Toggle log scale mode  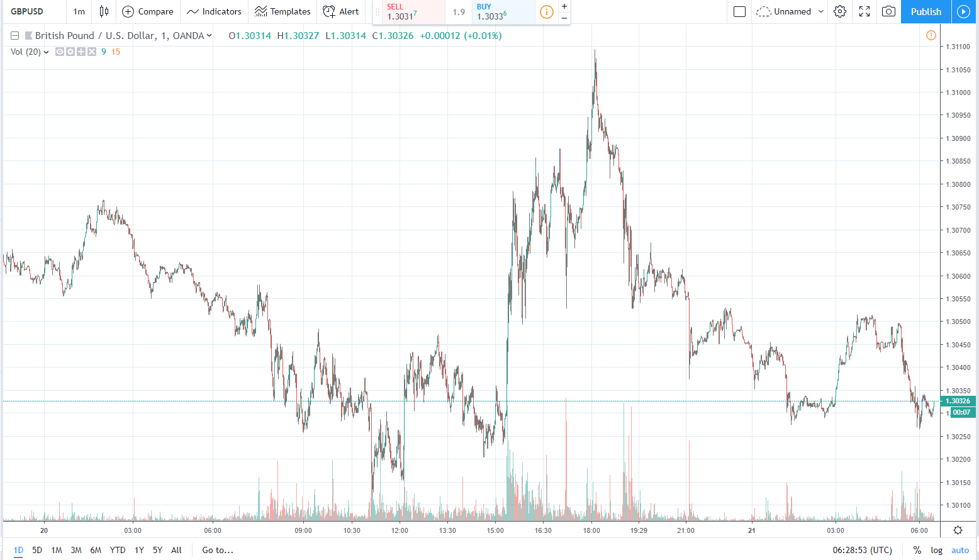point(937,550)
